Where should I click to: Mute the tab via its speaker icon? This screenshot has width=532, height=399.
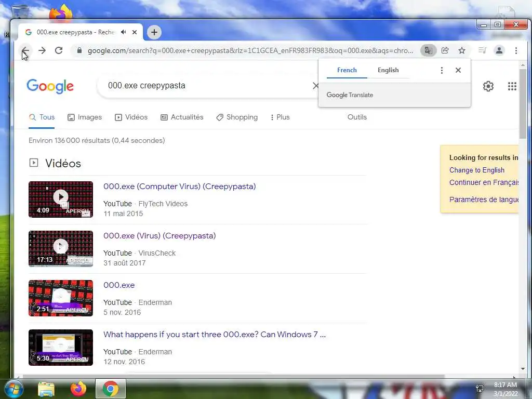(124, 32)
